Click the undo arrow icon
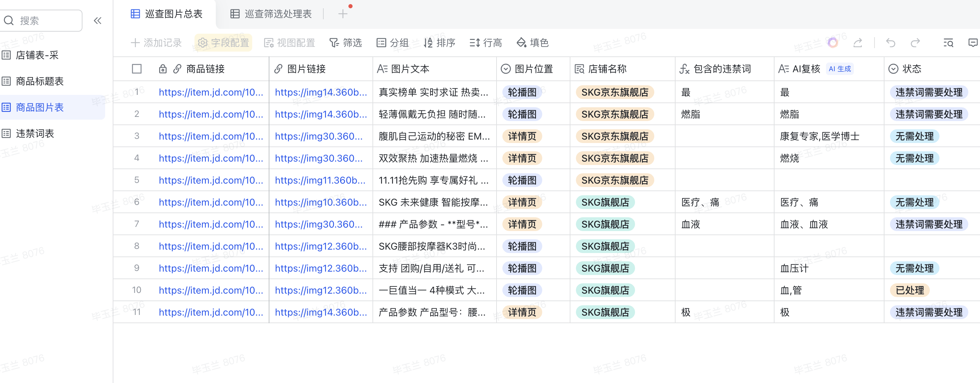Image resolution: width=980 pixels, height=383 pixels. click(891, 43)
